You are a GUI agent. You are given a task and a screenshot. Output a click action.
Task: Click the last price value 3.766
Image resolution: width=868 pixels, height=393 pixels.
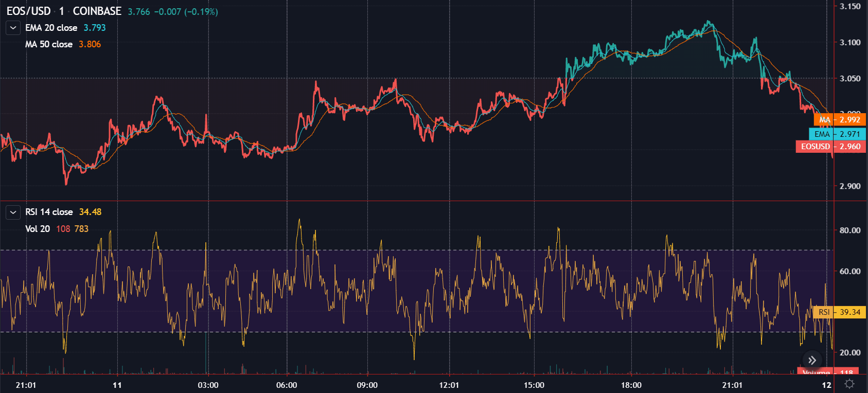[x=139, y=12]
